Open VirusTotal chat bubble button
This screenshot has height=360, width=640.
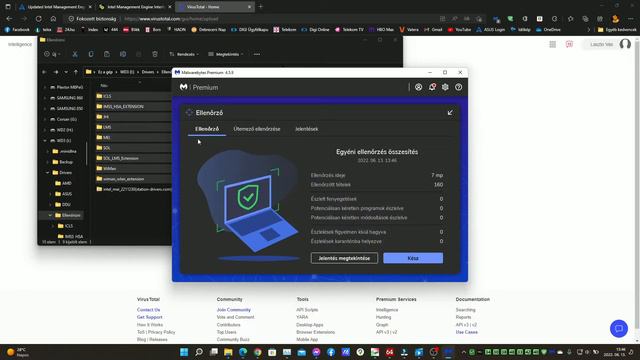(619, 328)
